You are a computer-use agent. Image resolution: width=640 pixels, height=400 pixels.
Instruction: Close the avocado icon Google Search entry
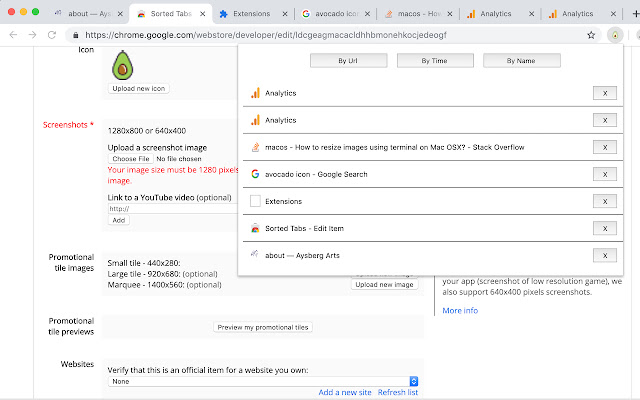coord(604,174)
